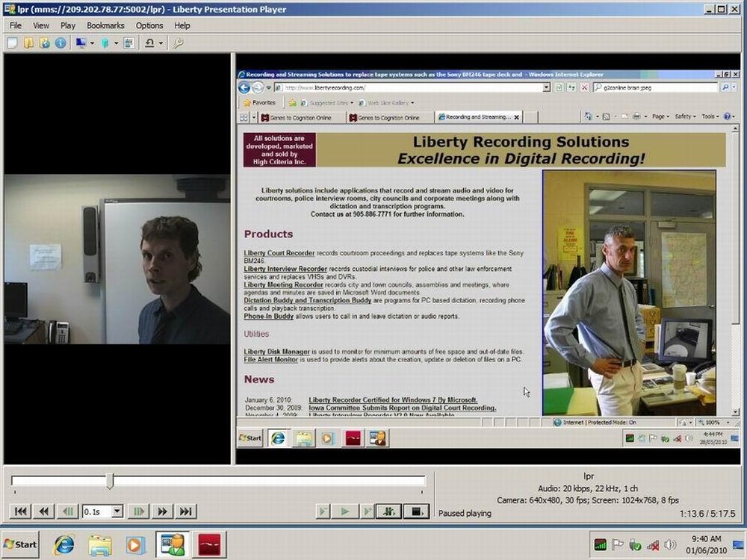Open the Bookmarks menu
This screenshot has height=560, width=747.
coord(105,25)
